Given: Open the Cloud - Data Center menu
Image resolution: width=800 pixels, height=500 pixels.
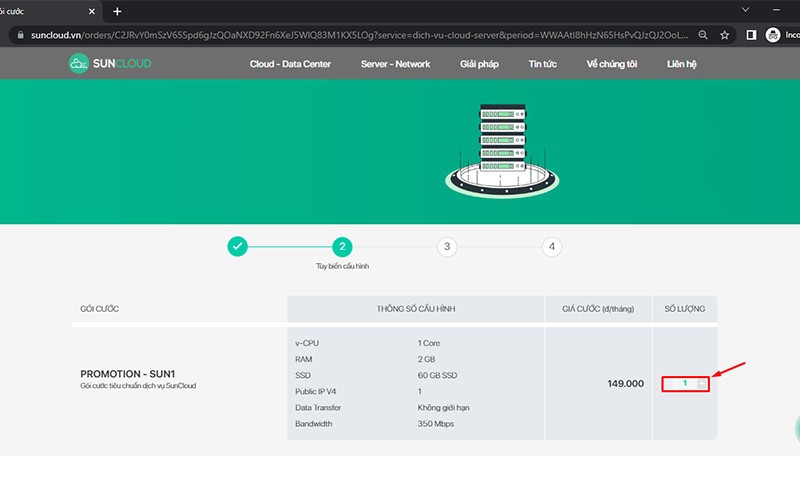Looking at the screenshot, I should pos(290,64).
